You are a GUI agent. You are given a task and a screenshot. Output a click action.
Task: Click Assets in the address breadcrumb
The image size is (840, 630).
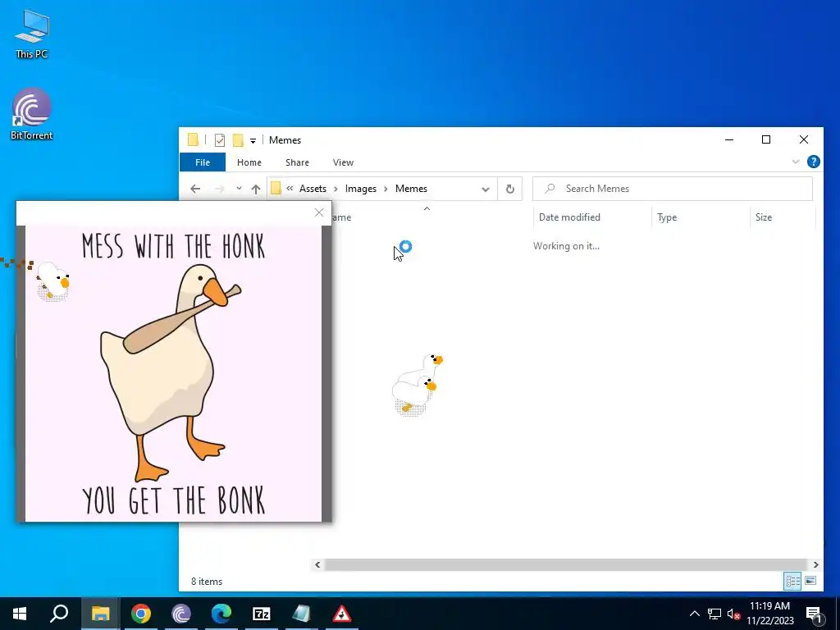(x=313, y=189)
